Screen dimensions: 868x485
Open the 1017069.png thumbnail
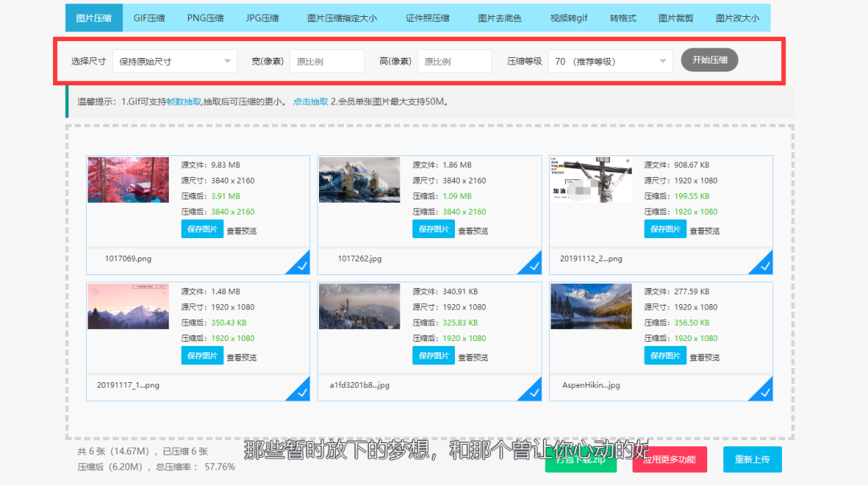click(128, 179)
